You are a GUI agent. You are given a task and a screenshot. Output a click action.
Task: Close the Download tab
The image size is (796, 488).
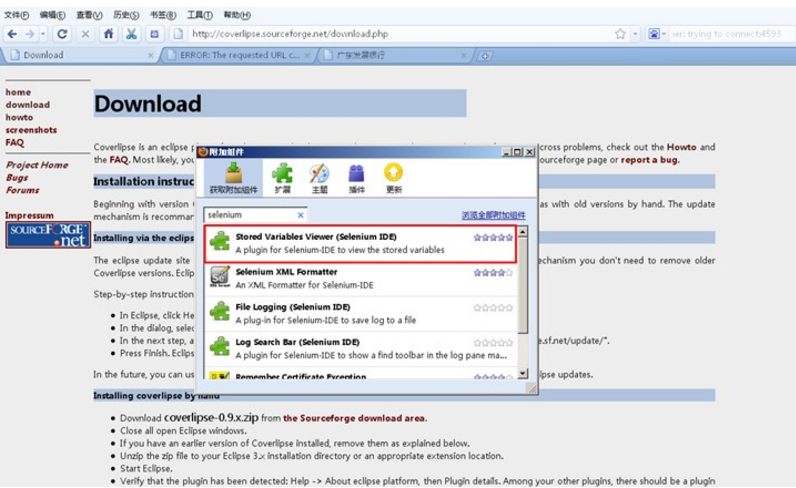coord(151,55)
